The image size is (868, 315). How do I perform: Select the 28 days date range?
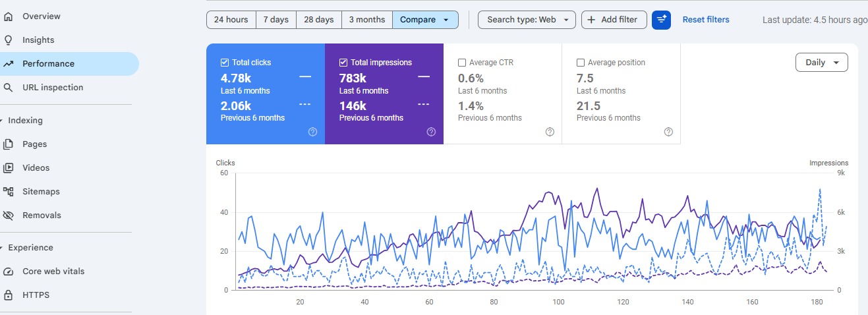tap(318, 20)
